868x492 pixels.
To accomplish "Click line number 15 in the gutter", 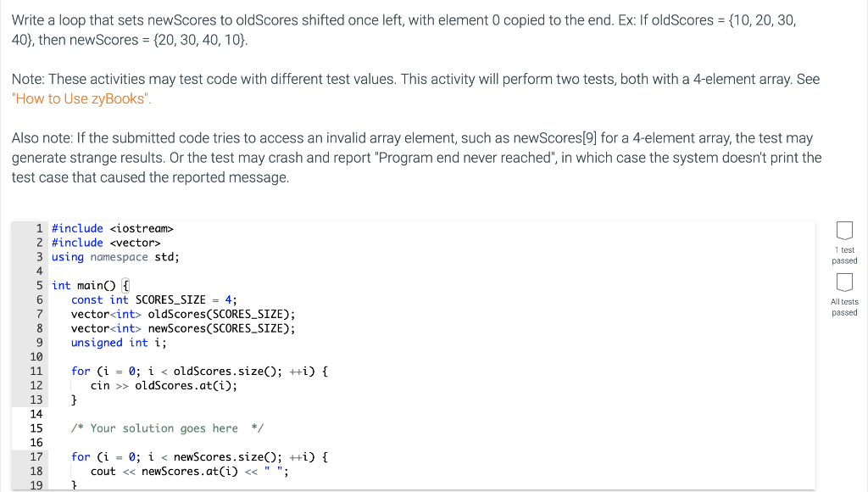I will 36,428.
